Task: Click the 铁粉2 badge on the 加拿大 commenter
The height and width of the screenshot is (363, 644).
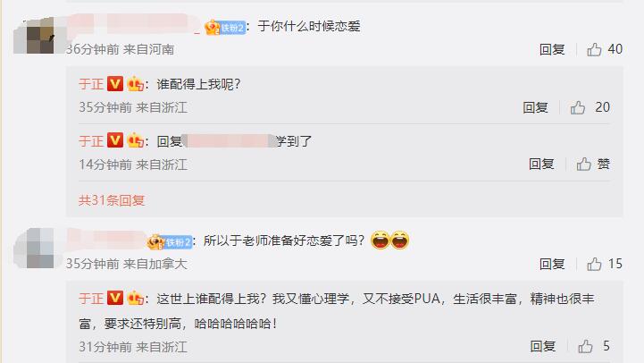Action: click(x=170, y=241)
